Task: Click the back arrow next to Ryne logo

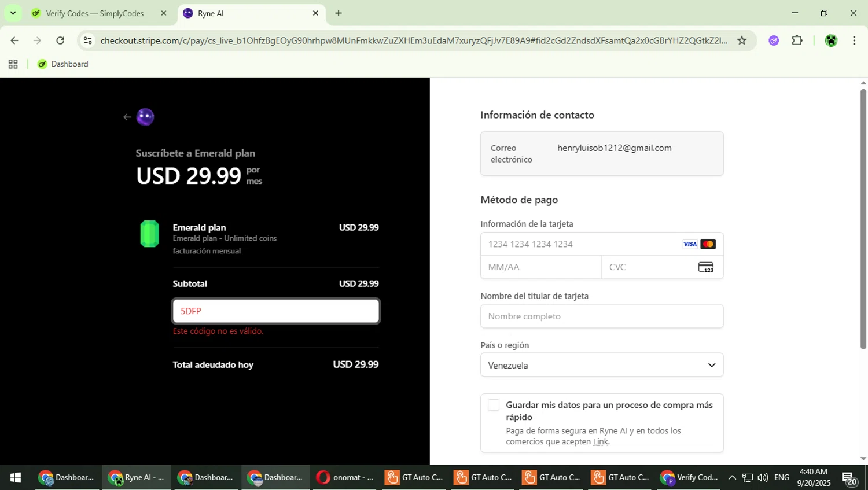Action: pos(127,117)
